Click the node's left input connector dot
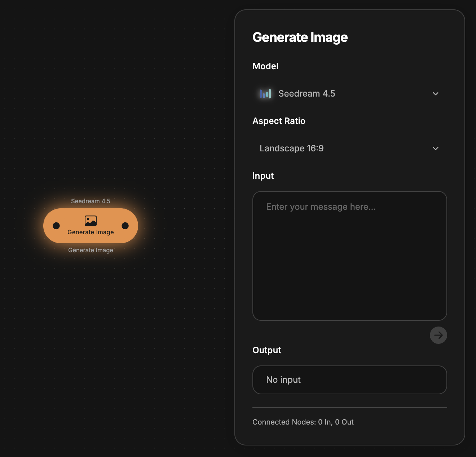This screenshot has height=457, width=476. pos(56,226)
